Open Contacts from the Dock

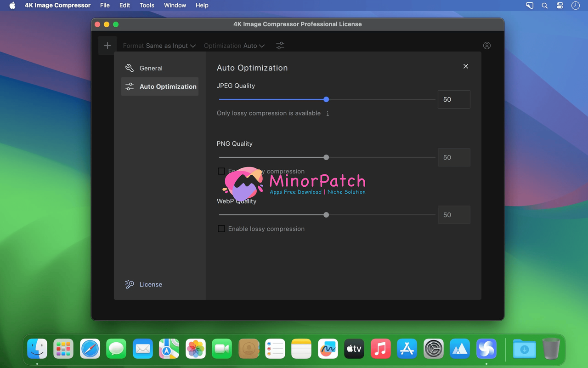[249, 349]
